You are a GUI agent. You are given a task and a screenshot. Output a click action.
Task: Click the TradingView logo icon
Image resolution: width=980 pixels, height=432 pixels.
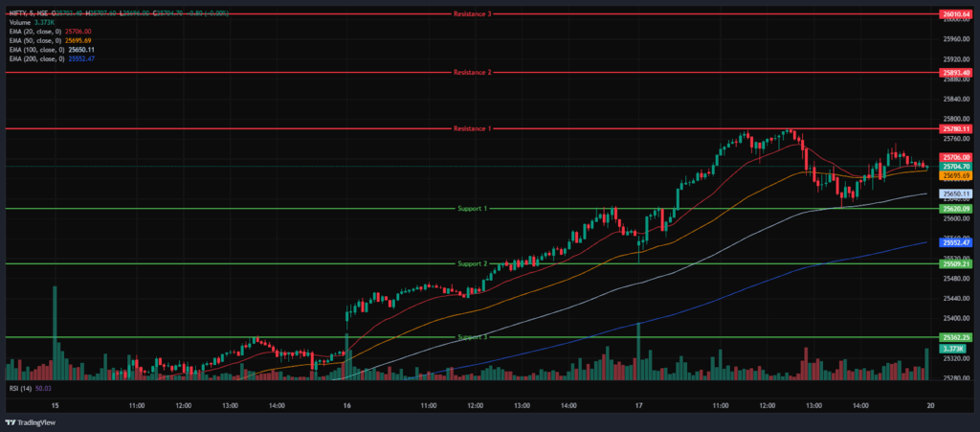point(11,422)
